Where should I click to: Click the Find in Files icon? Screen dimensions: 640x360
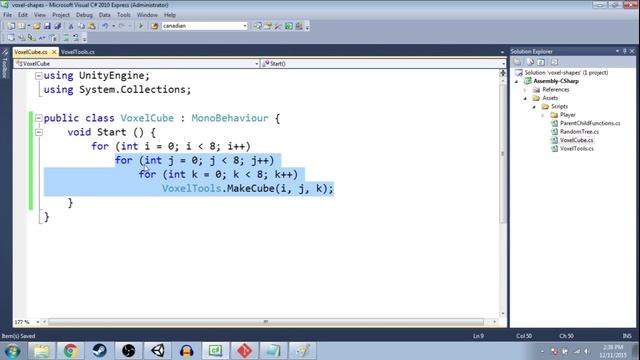[155, 26]
